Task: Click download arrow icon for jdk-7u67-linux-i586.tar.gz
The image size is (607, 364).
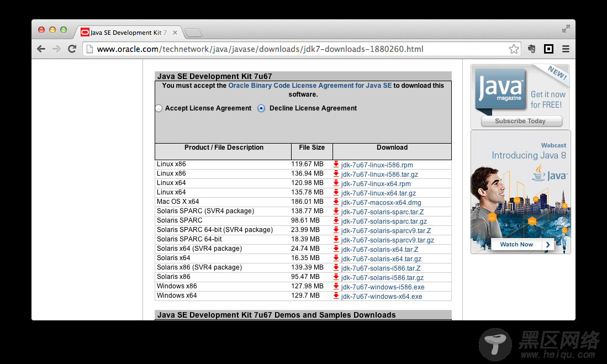Action: click(336, 173)
